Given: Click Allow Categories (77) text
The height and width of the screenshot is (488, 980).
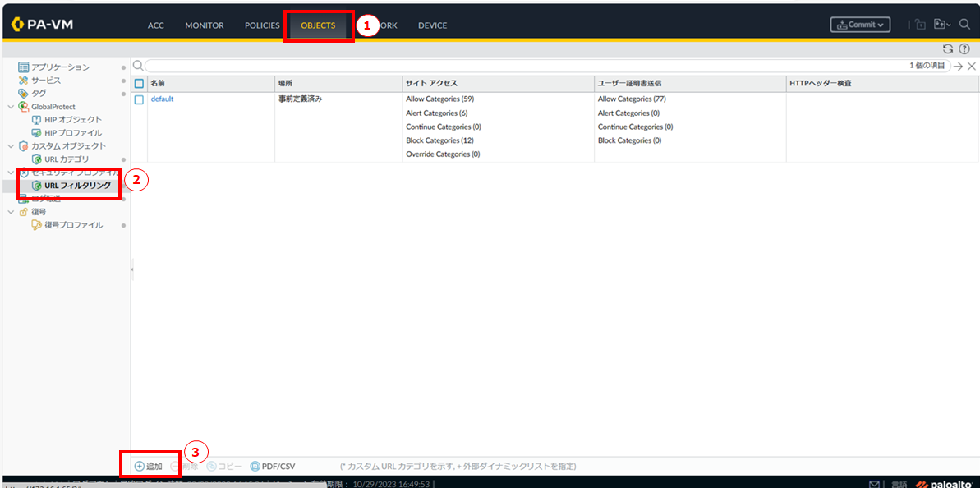Looking at the screenshot, I should point(631,99).
